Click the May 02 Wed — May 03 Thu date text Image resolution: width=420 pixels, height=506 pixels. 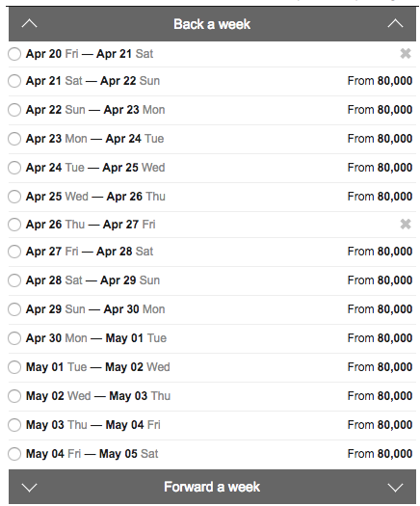[x=98, y=396]
